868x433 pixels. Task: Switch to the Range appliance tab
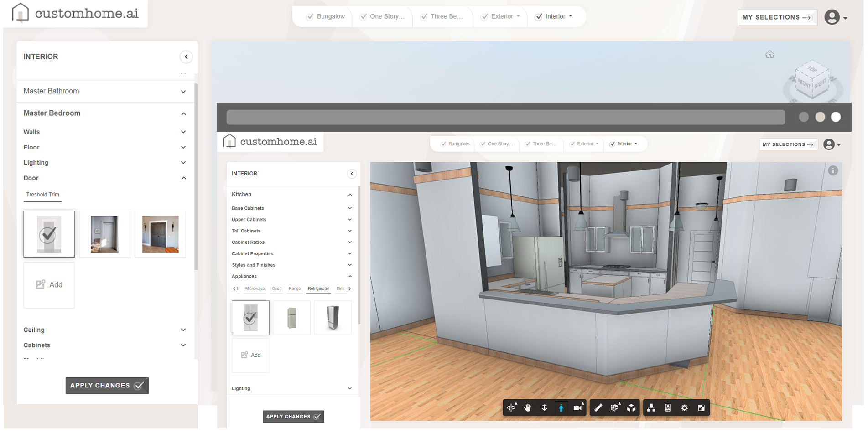pos(295,289)
